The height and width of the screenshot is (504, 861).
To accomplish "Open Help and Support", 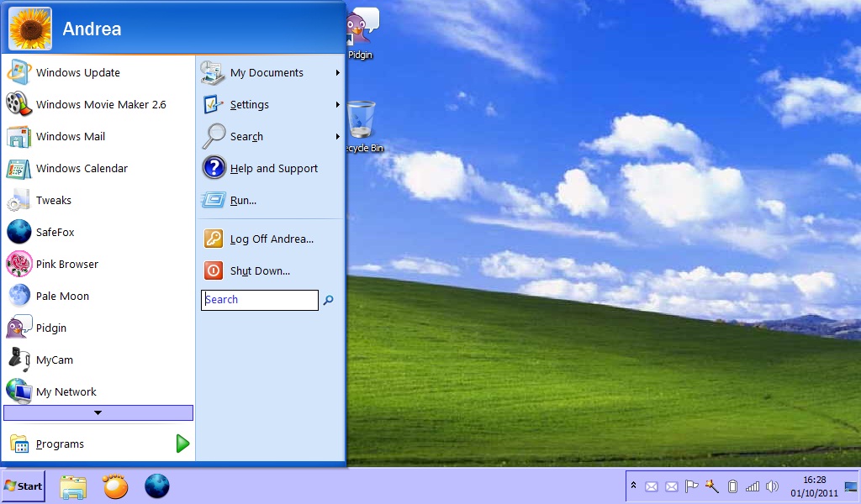I will tap(271, 168).
